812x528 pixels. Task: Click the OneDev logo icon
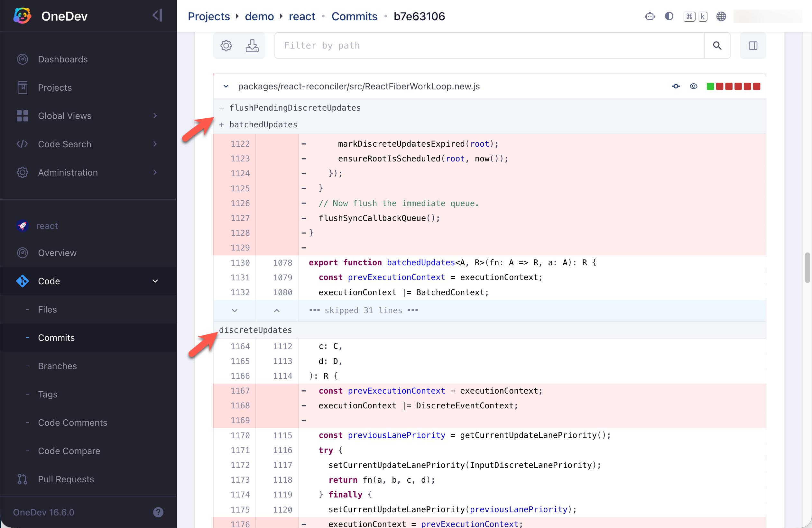coord(23,16)
